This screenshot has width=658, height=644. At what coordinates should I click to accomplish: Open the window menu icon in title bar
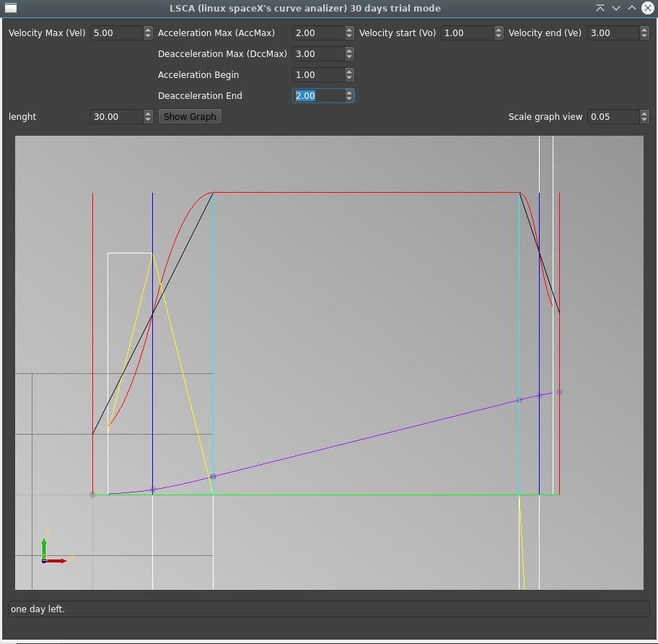[x=11, y=8]
